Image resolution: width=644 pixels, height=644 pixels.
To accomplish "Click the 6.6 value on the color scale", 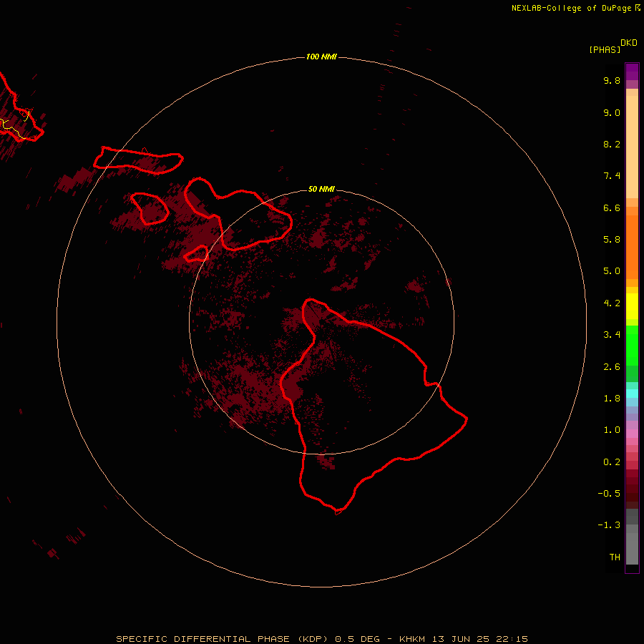I will tap(612, 208).
